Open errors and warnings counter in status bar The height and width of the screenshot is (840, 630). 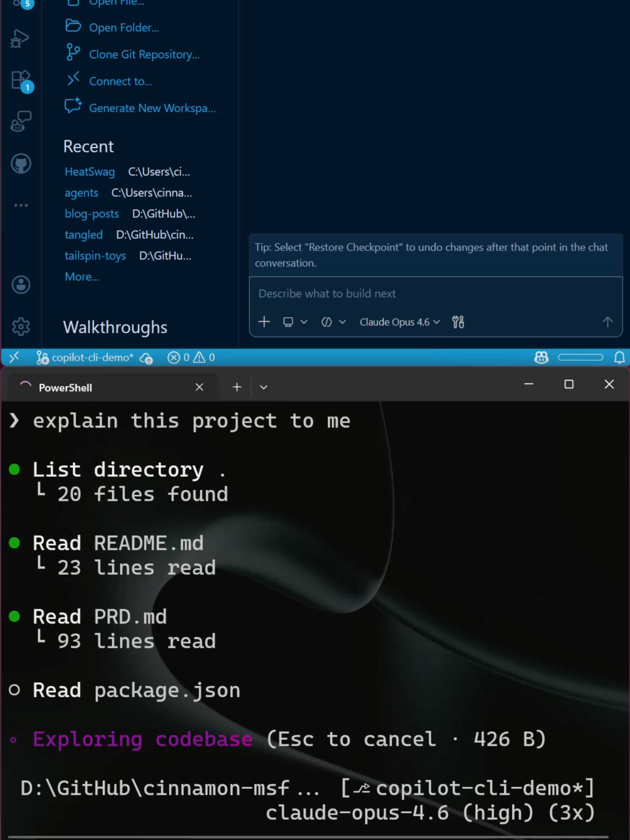191,357
